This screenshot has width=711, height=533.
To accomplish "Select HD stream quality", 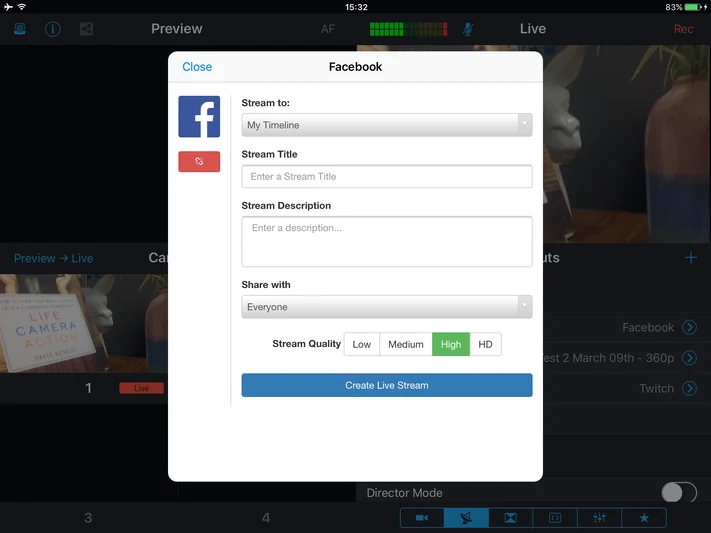I will (x=485, y=344).
